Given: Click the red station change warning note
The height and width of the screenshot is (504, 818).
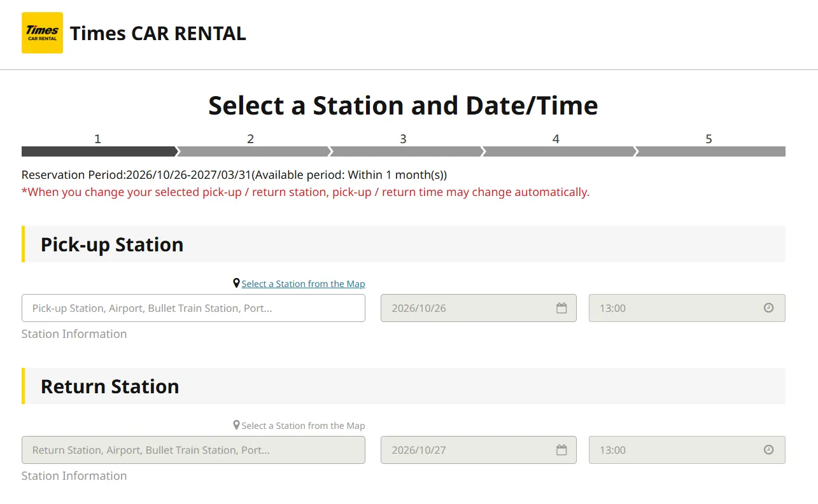Looking at the screenshot, I should tap(306, 192).
